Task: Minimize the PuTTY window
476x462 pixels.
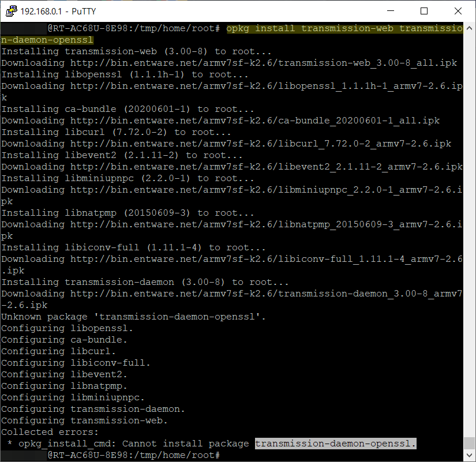Action: point(391,11)
